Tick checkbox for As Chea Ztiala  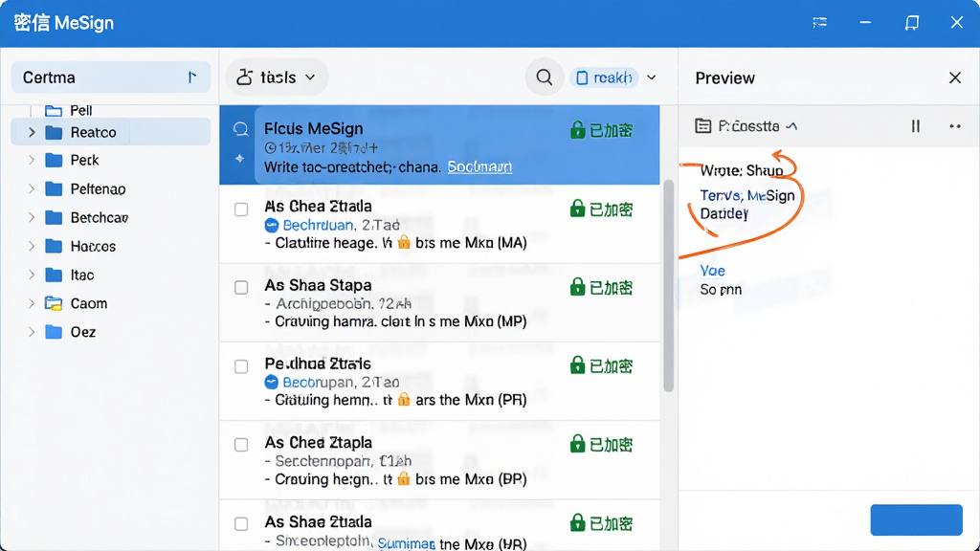(x=241, y=209)
